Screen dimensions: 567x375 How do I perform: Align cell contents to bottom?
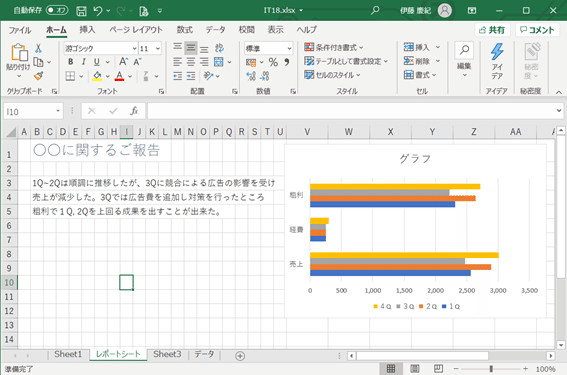(204, 48)
